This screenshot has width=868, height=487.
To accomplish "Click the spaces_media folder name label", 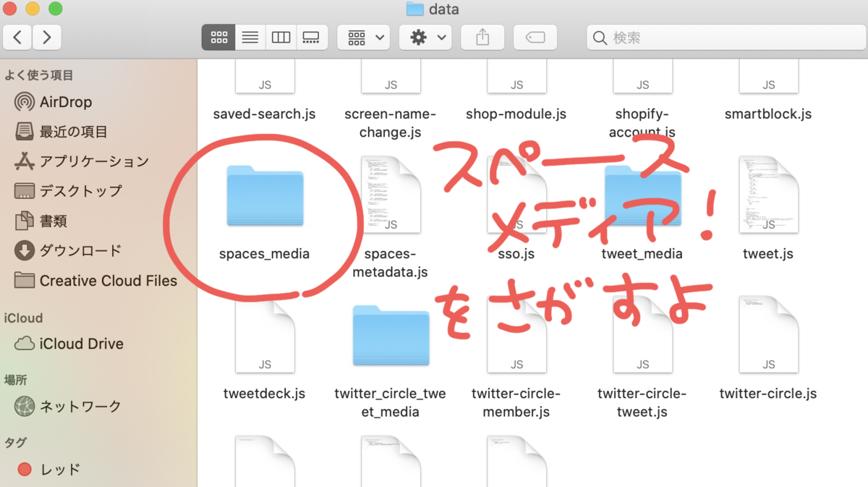I will pos(265,254).
